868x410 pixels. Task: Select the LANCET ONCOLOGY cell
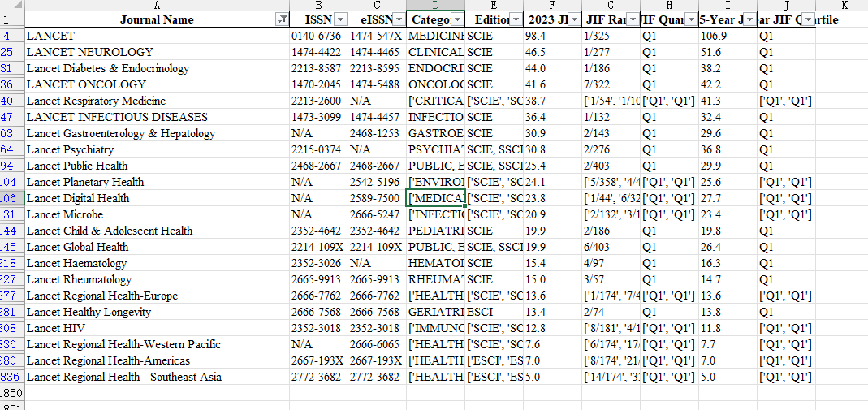tap(158, 84)
